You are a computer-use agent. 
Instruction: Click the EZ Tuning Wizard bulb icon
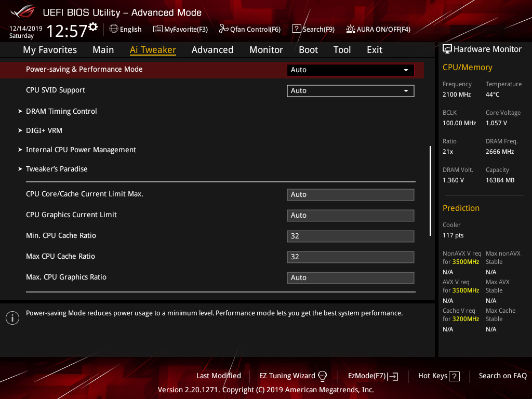[x=322, y=376]
